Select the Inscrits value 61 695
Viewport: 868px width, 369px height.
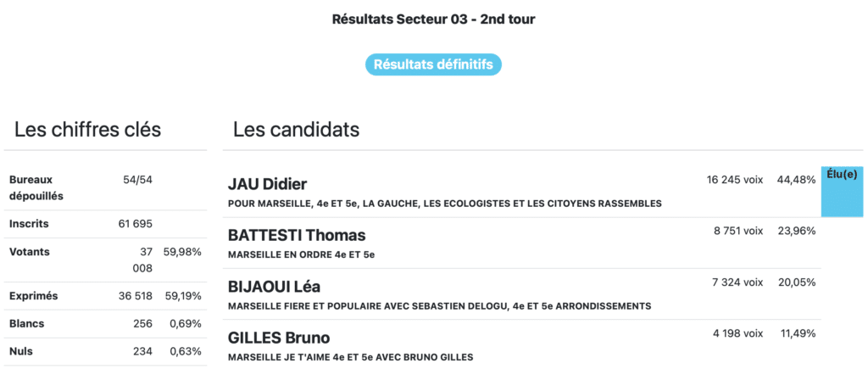tap(135, 224)
